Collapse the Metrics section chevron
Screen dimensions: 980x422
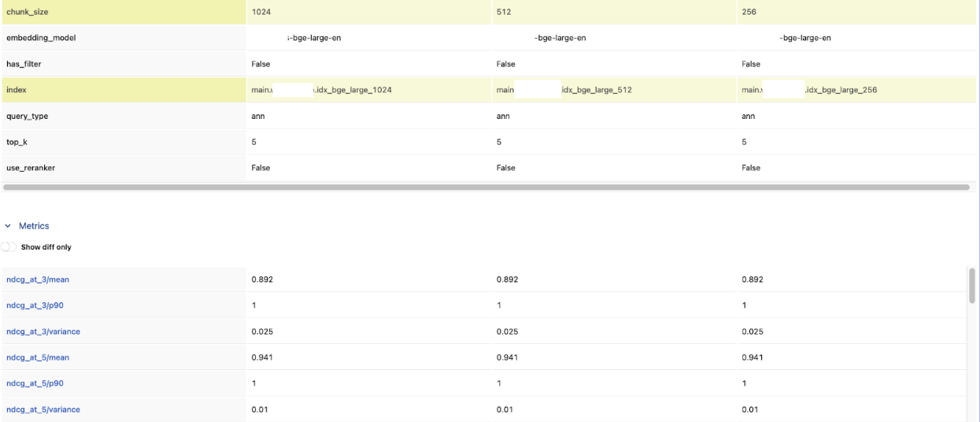click(x=8, y=226)
